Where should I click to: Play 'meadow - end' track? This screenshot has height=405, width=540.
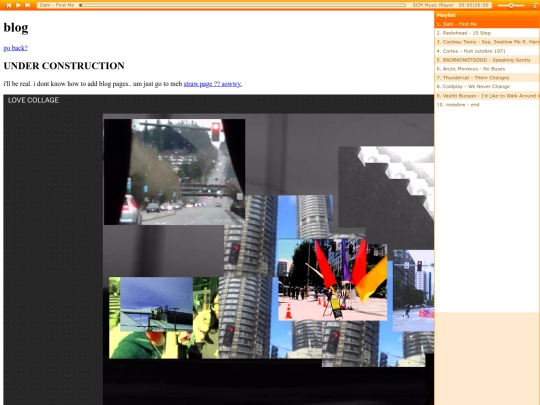(x=487, y=105)
